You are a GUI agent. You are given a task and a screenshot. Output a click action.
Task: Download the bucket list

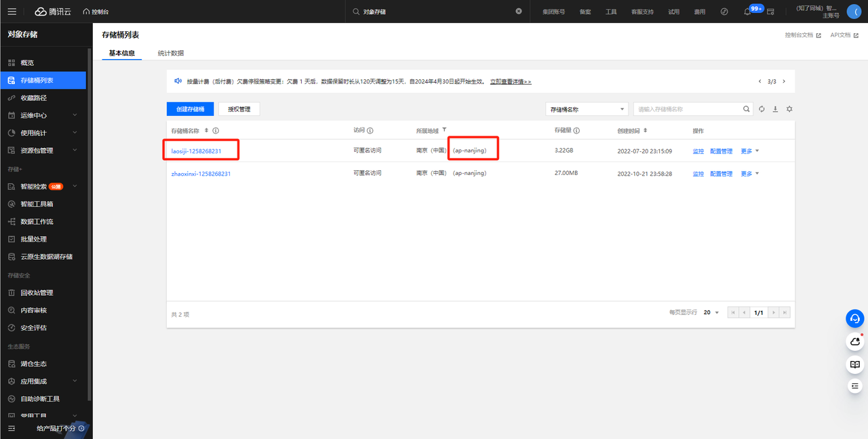pyautogui.click(x=775, y=109)
